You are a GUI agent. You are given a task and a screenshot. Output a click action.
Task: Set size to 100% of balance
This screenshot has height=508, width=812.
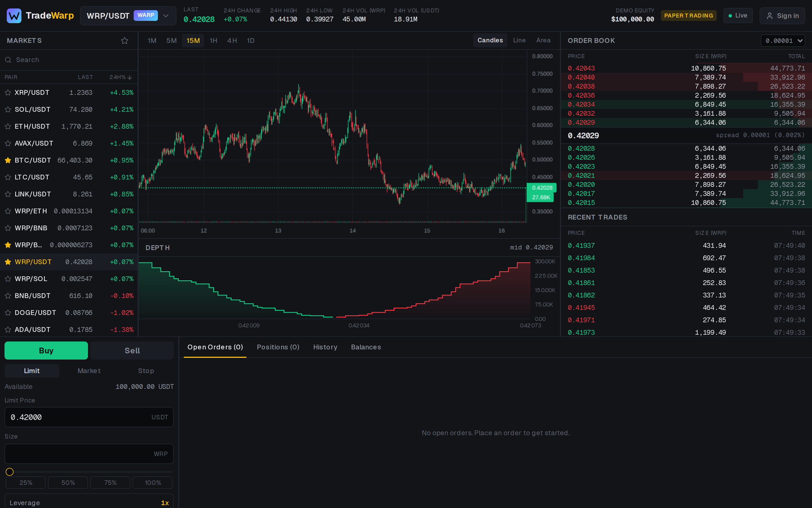tap(153, 483)
